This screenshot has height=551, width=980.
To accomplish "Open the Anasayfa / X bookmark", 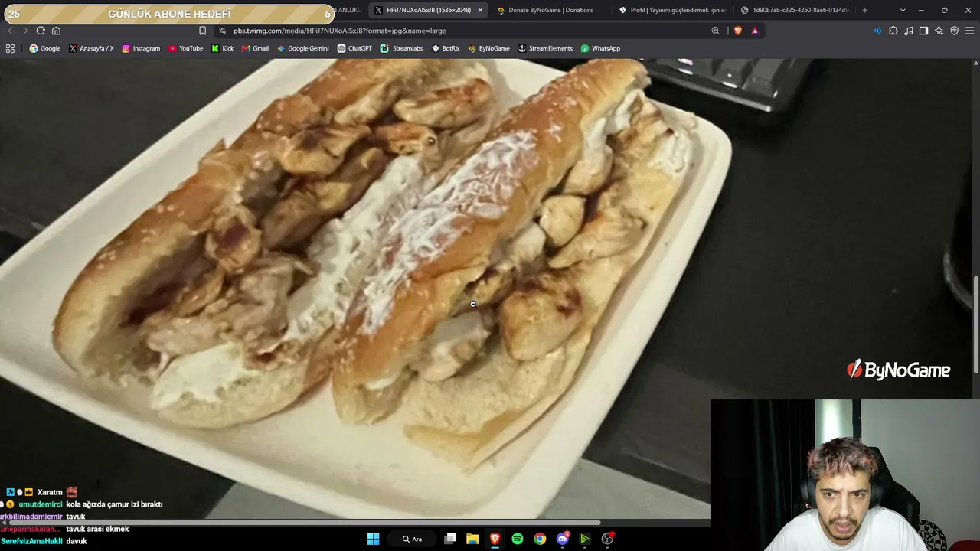I will pos(91,48).
